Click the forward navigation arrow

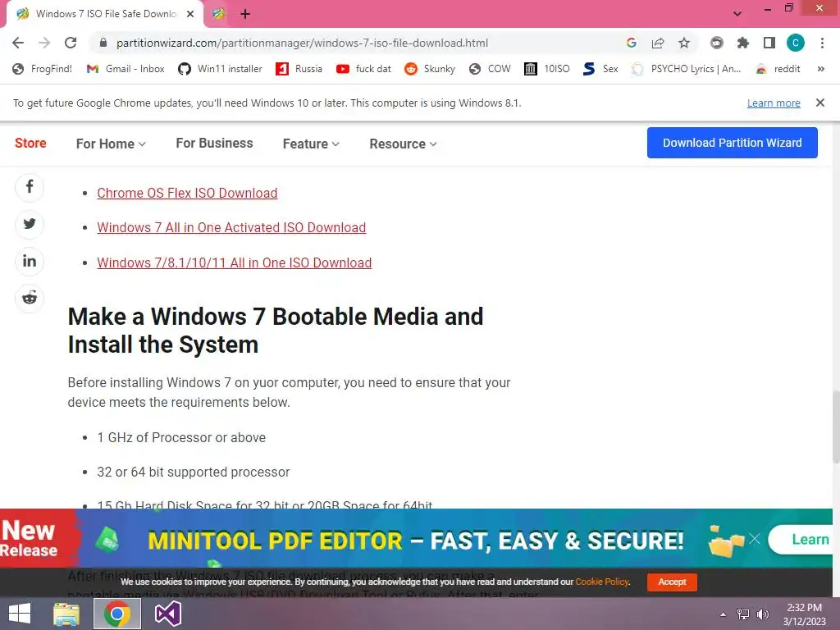(x=44, y=43)
